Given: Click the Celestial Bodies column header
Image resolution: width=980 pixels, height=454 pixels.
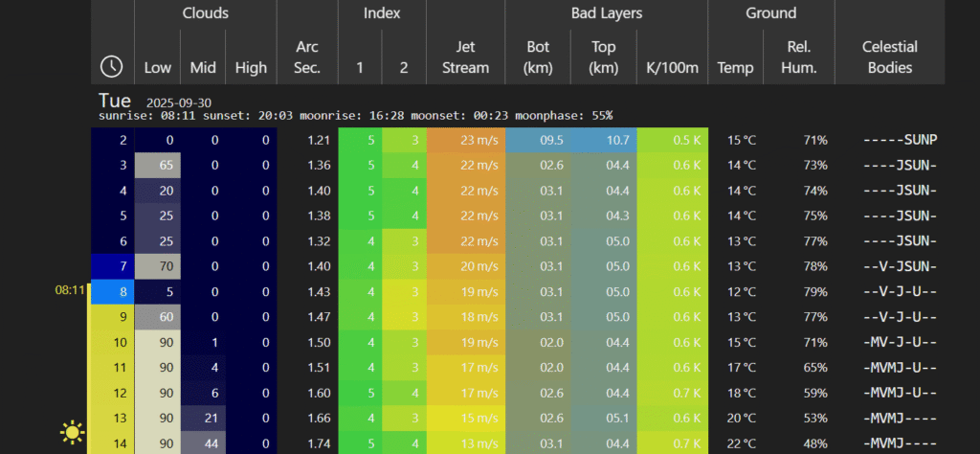Looking at the screenshot, I should click(889, 57).
